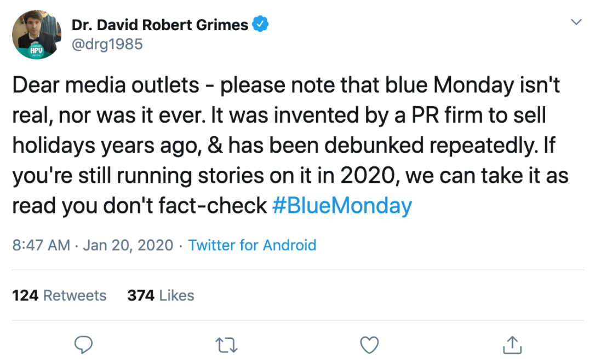The image size is (595, 364).
Task: Click the Twitter for Android source icon link
Action: click(253, 245)
